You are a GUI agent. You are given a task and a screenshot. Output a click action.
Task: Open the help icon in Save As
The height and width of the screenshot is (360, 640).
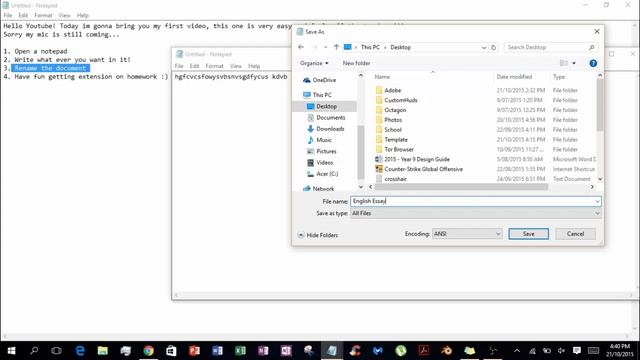click(593, 63)
